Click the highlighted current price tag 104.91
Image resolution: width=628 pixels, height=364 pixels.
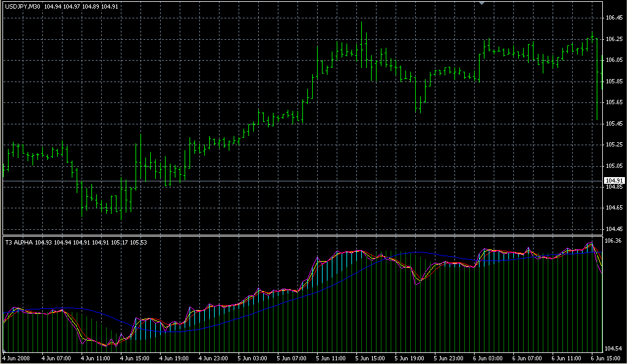[614, 181]
